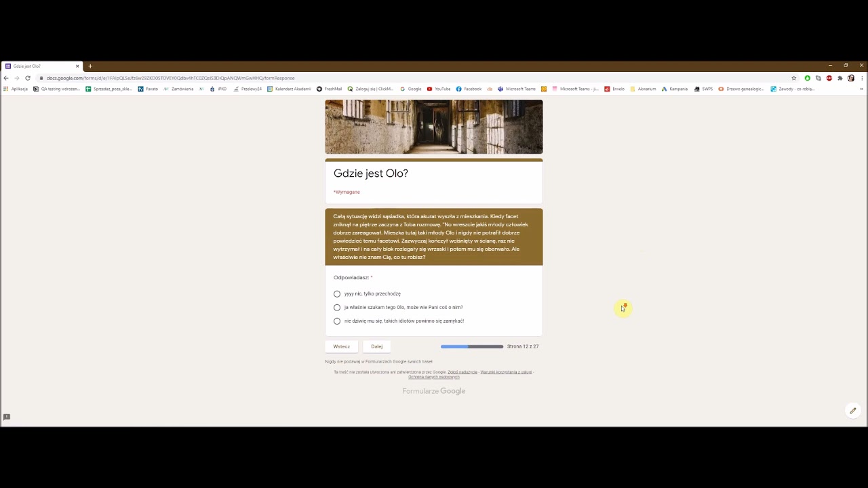Open the Favato bookmark
The width and height of the screenshot is (868, 488).
[148, 89]
